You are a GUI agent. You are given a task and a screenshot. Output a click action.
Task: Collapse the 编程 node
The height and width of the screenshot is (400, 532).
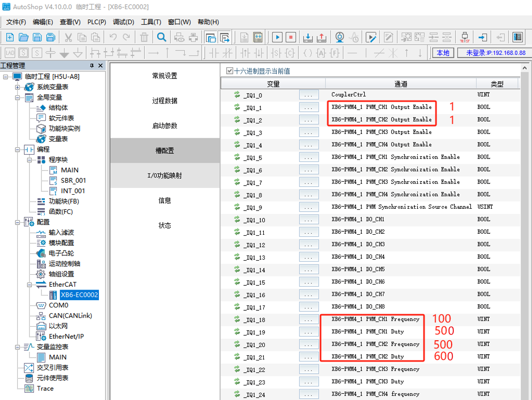(x=17, y=149)
